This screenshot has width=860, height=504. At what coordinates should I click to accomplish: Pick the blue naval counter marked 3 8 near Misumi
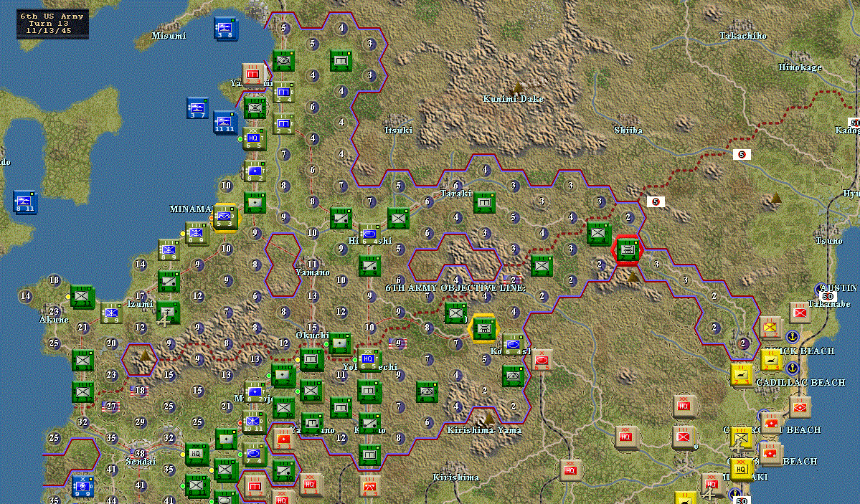pyautogui.click(x=225, y=28)
